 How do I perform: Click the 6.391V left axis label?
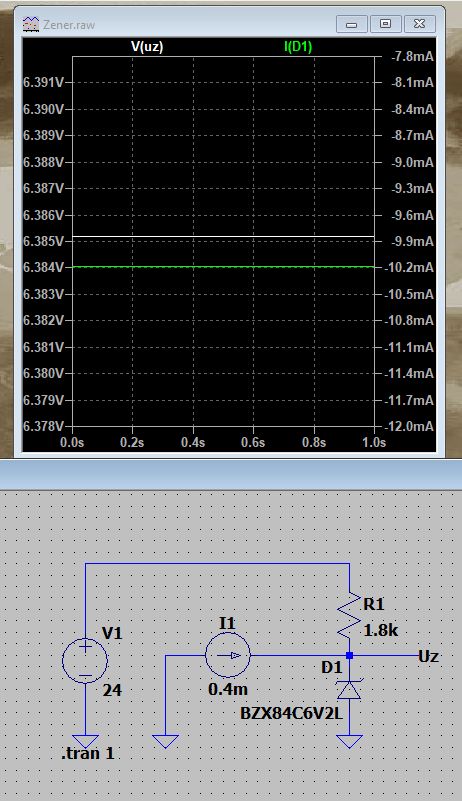pyautogui.click(x=43, y=82)
